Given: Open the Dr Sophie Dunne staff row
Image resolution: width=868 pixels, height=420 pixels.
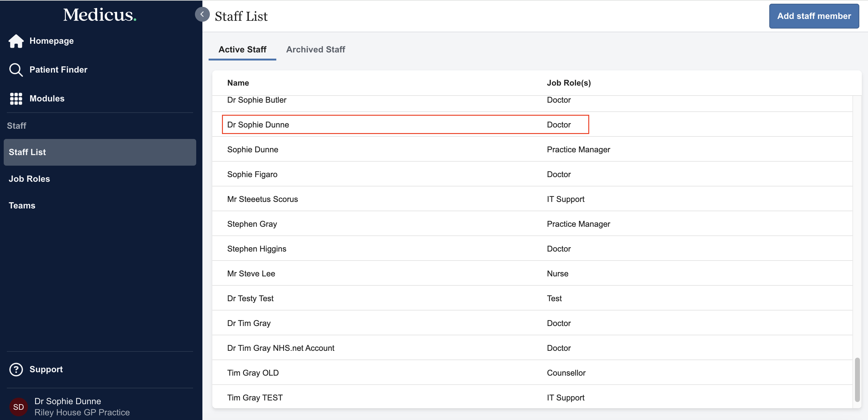Looking at the screenshot, I should 258,125.
